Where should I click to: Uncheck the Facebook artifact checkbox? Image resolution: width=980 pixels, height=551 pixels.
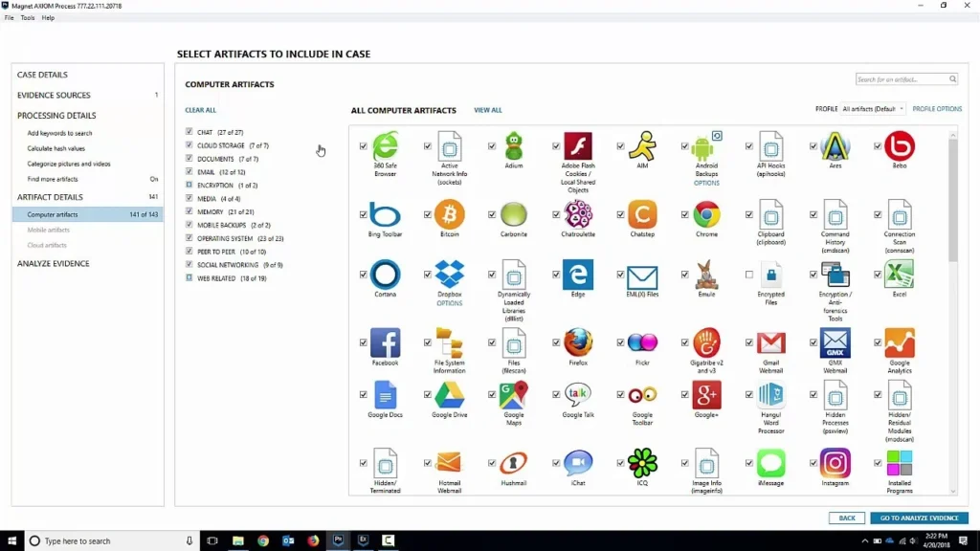tap(363, 342)
